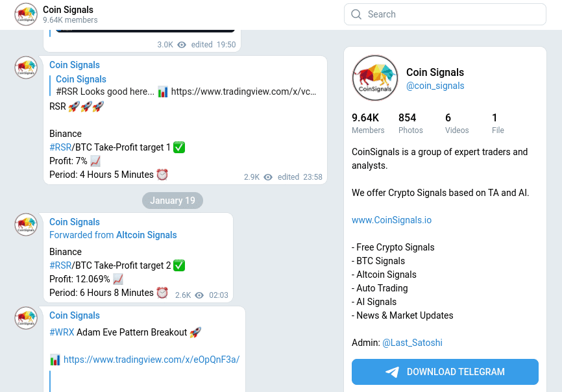Open the tradingview chart link in the #WRX post

(x=152, y=359)
